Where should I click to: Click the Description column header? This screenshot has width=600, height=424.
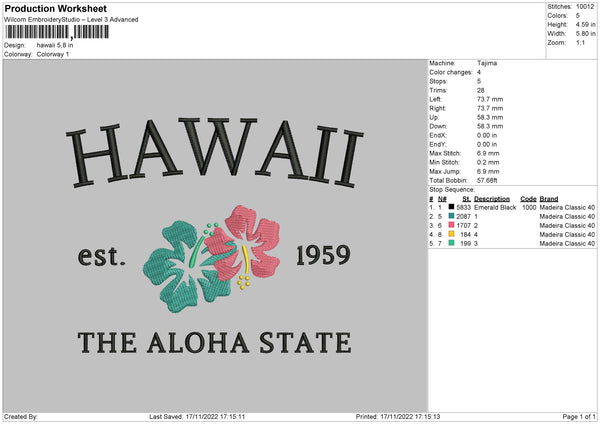[x=495, y=199]
